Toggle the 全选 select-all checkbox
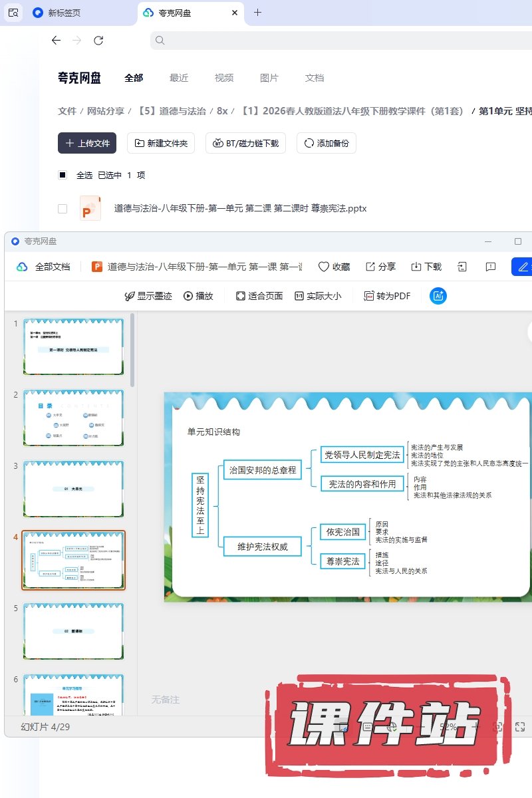Screen dimensions: 532x798 63,175
